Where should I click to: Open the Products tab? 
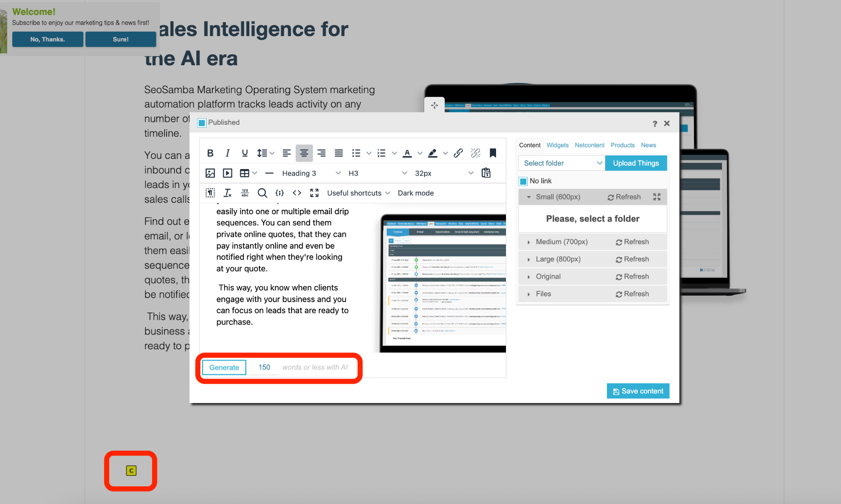click(x=623, y=145)
